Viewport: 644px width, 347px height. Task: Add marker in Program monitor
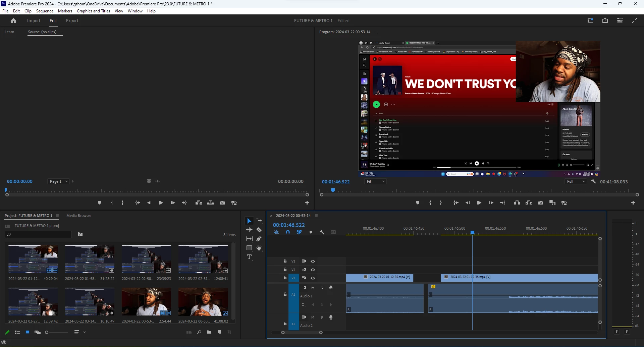pos(418,203)
